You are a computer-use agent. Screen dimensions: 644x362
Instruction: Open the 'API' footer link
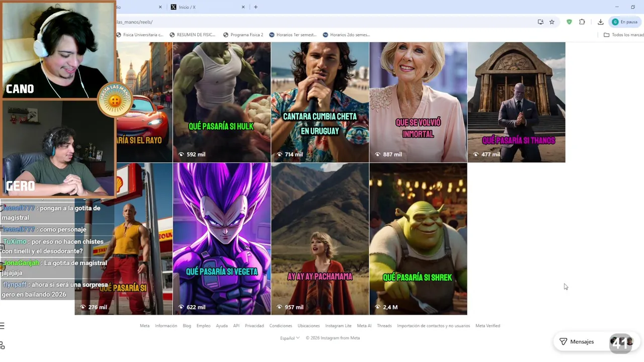point(236,326)
